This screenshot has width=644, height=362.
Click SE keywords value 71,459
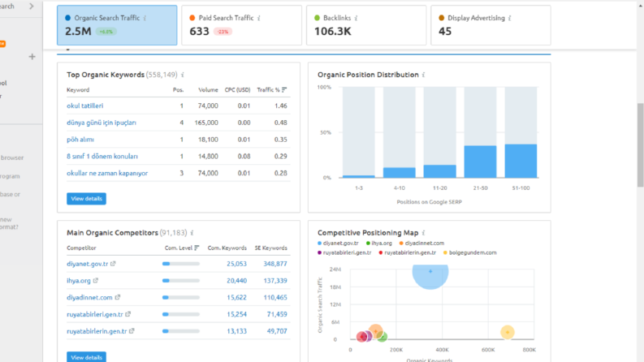click(277, 314)
